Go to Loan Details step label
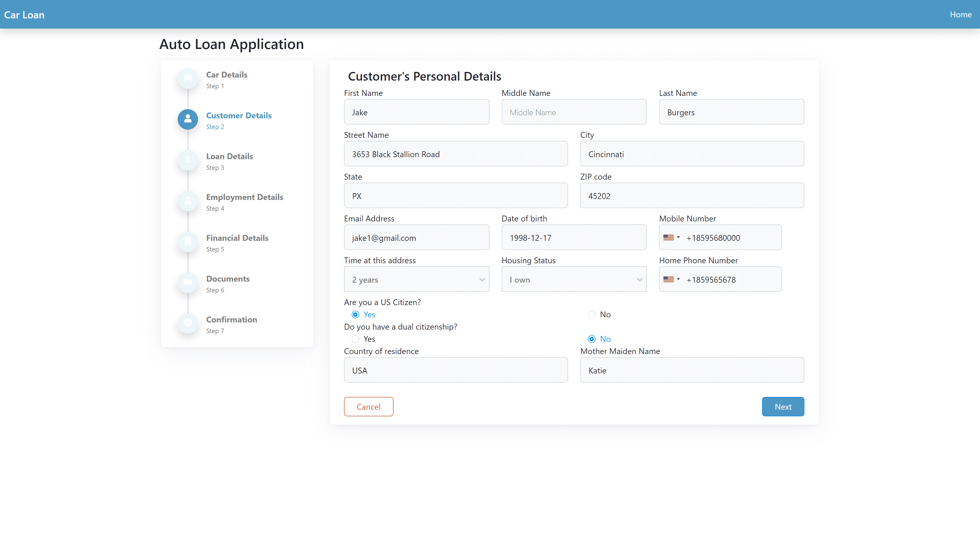980x551 pixels. tap(229, 156)
